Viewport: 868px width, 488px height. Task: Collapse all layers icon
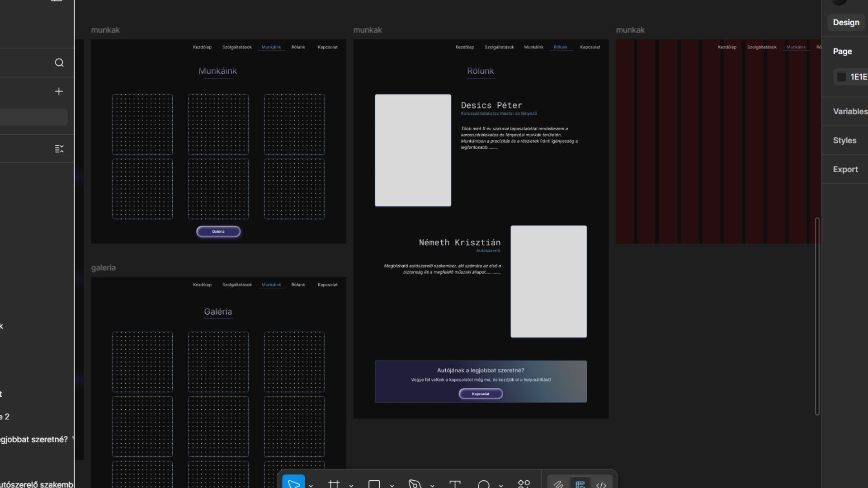59,149
